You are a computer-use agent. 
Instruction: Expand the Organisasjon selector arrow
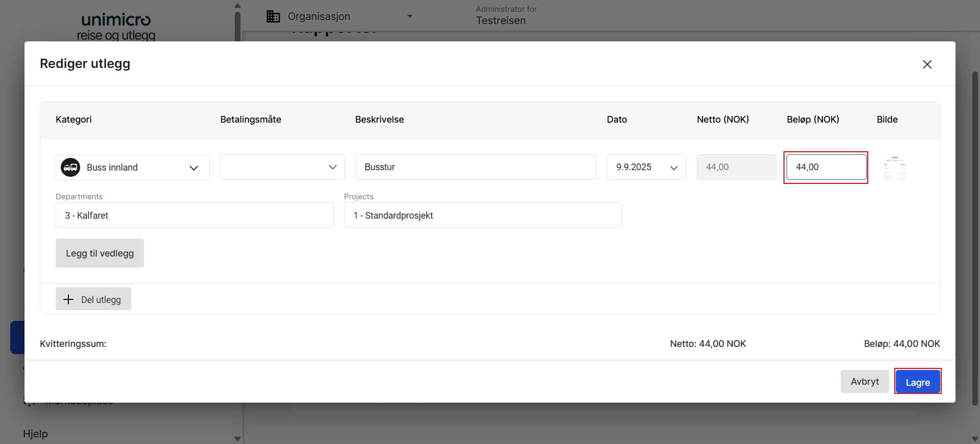409,16
